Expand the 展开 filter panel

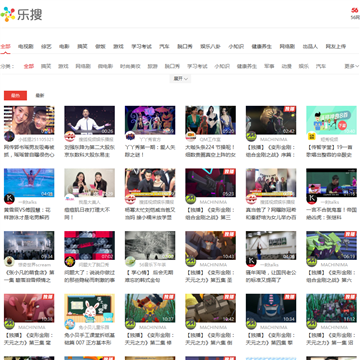(180, 79)
